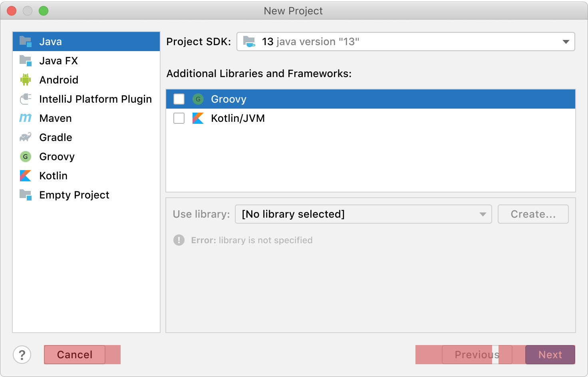Click the IntelliJ Platform Plugin plug icon
The image size is (588, 377).
point(26,99)
